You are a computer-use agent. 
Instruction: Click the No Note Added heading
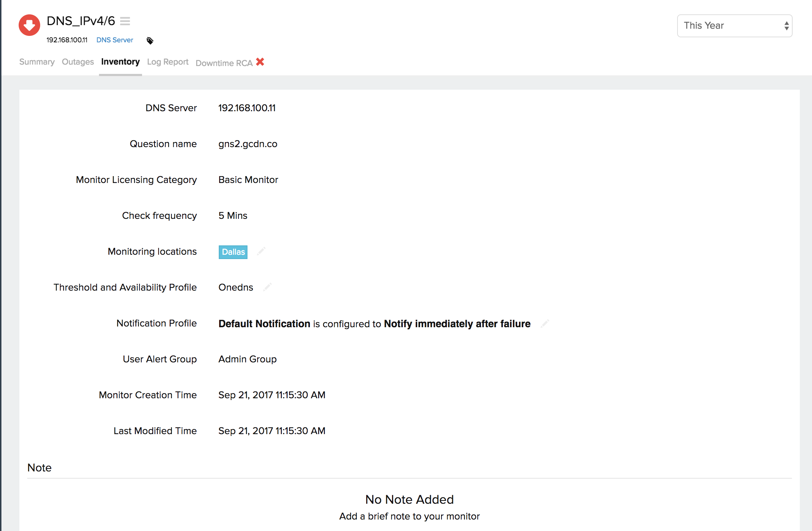(409, 499)
